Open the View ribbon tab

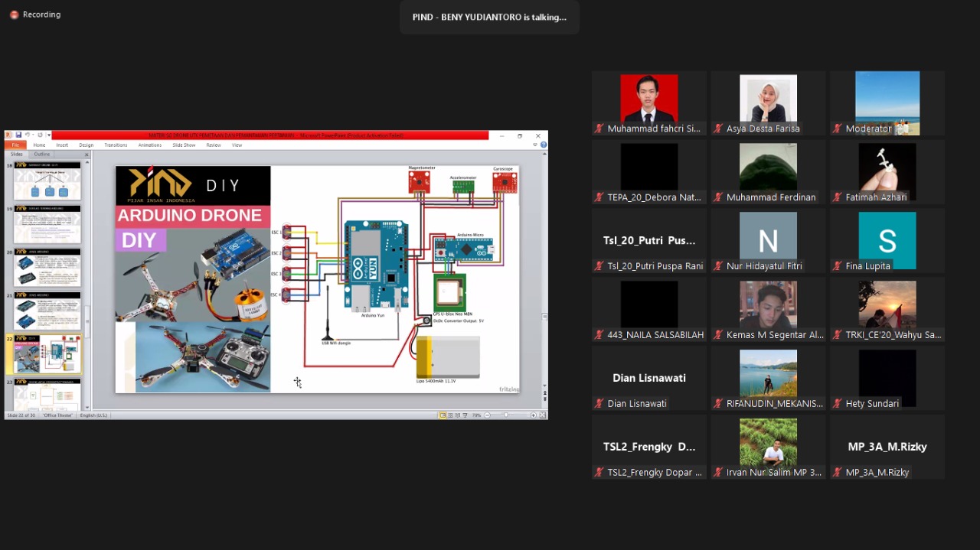[237, 145]
